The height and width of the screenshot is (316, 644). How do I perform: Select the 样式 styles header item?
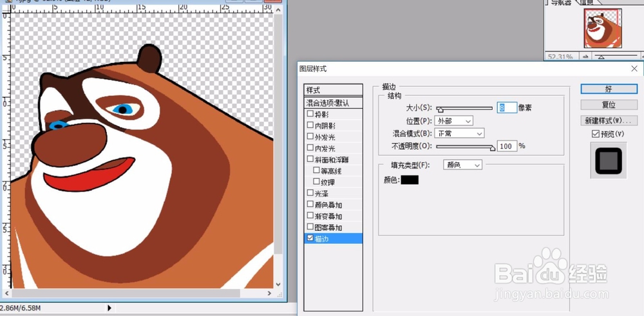point(334,90)
